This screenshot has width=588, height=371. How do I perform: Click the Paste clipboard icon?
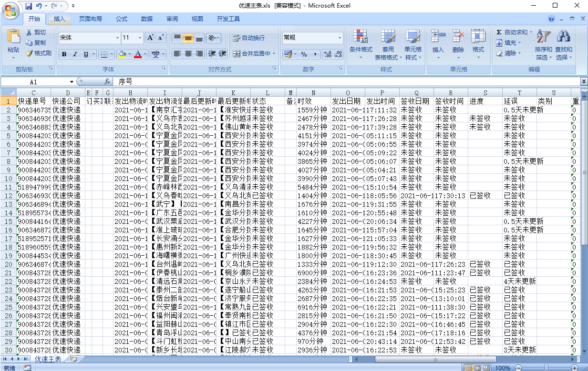click(13, 37)
